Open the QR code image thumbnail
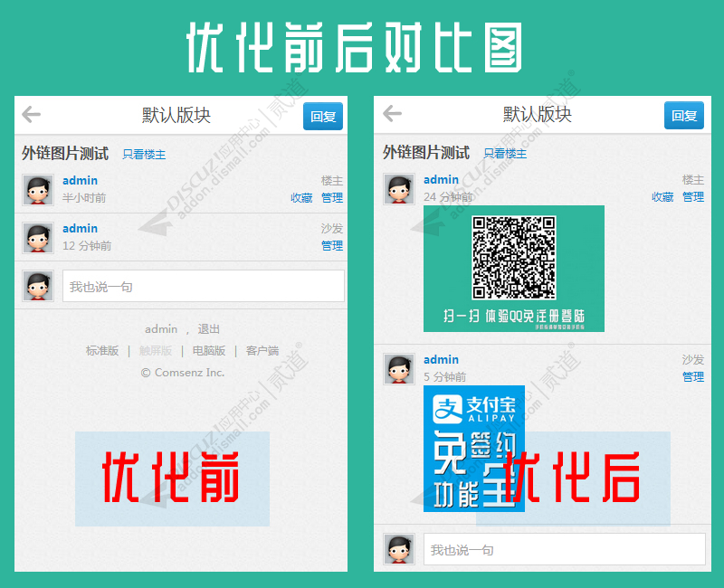Screen dimensions: 724x588 pos(513,268)
